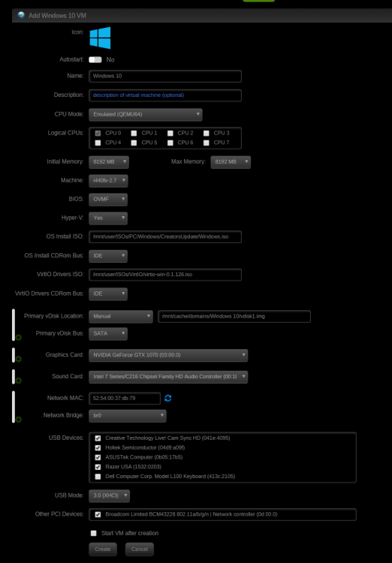Check Dell Model L100 Keyboard USB device
The image size is (392, 563).
[98, 477]
